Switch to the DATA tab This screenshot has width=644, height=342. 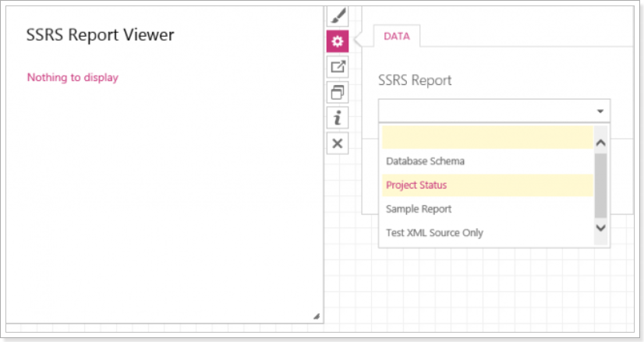pyautogui.click(x=397, y=36)
